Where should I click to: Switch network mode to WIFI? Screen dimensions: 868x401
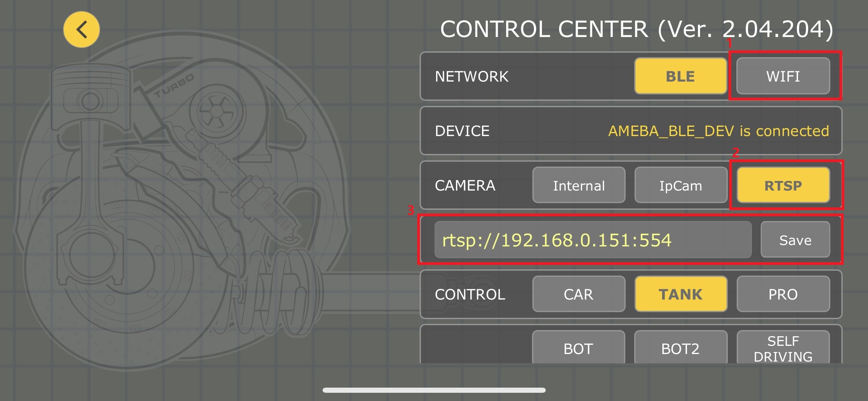[783, 76]
